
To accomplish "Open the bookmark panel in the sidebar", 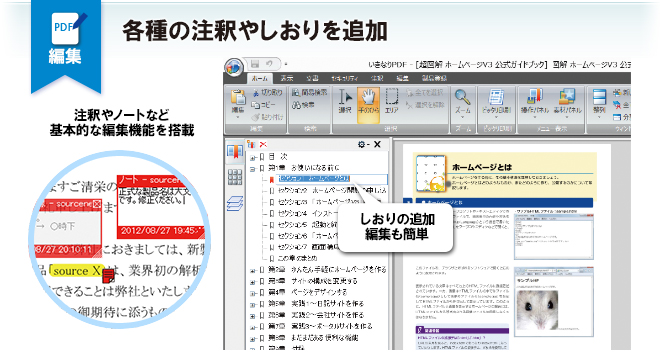I will tap(235, 152).
